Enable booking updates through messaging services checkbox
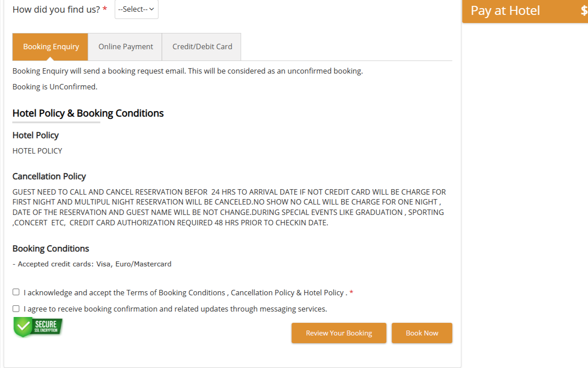 pos(16,309)
